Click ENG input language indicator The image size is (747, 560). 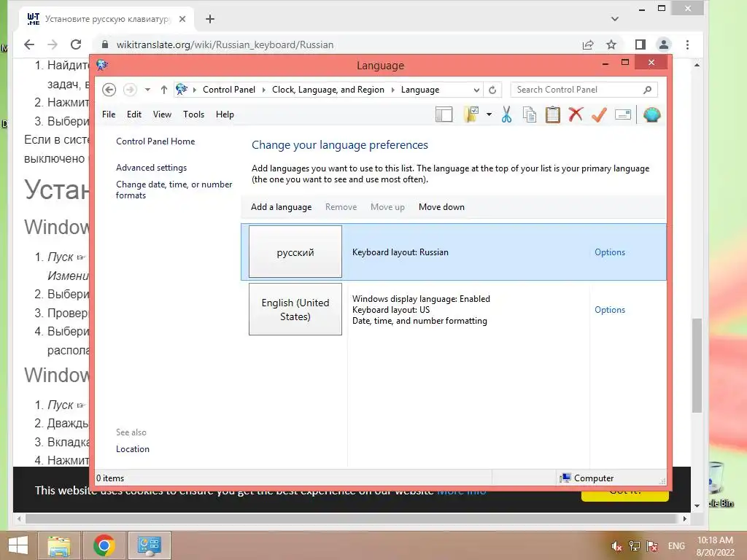[x=676, y=546]
